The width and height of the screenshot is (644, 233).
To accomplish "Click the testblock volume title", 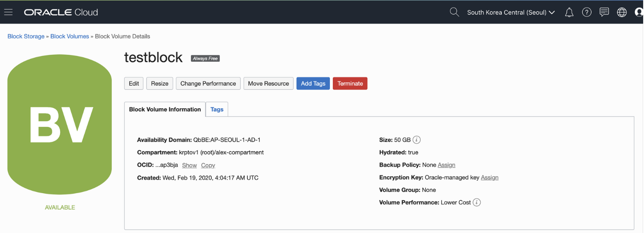I will (x=153, y=57).
